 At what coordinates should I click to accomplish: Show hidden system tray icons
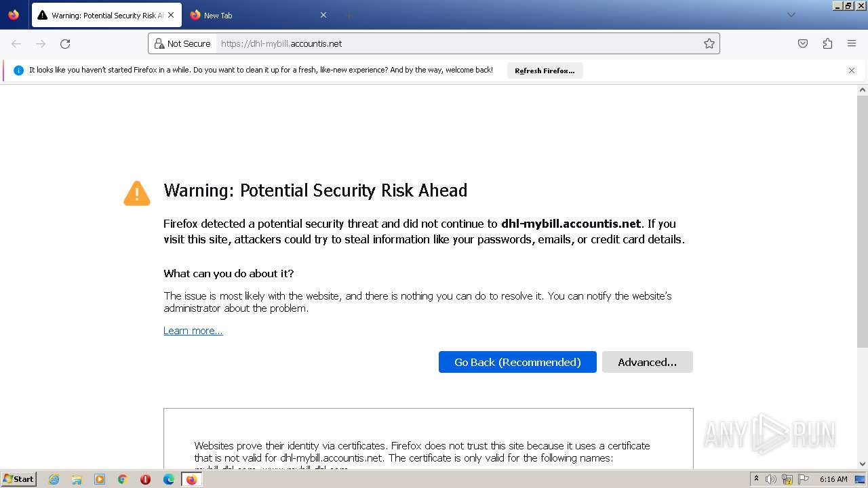(756, 479)
